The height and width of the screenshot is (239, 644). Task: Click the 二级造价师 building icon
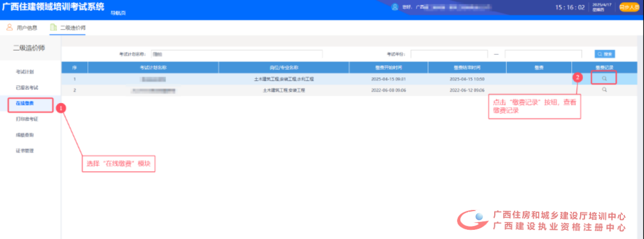coord(53,27)
